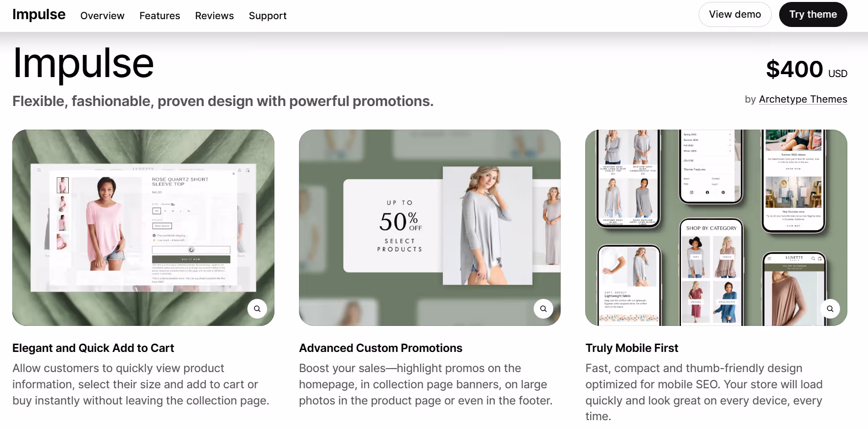Open the Reviews nav item
Image resolution: width=868 pixels, height=429 pixels.
(215, 16)
